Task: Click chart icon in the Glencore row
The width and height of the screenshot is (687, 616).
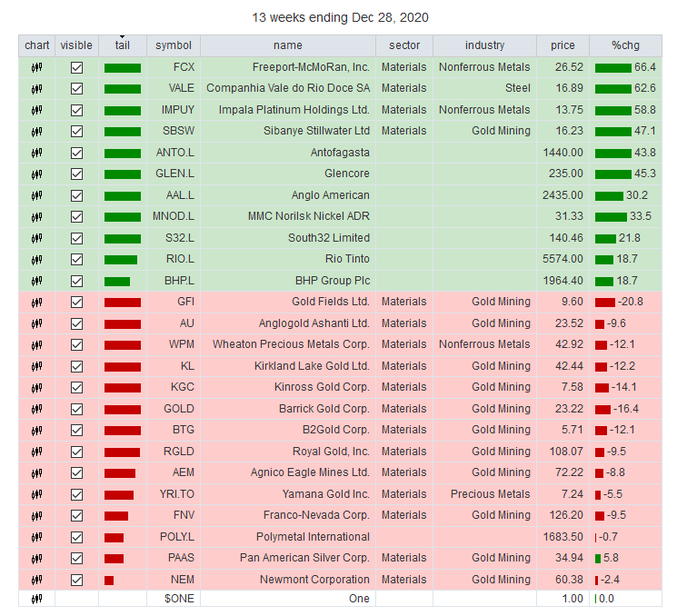Action: click(x=36, y=174)
